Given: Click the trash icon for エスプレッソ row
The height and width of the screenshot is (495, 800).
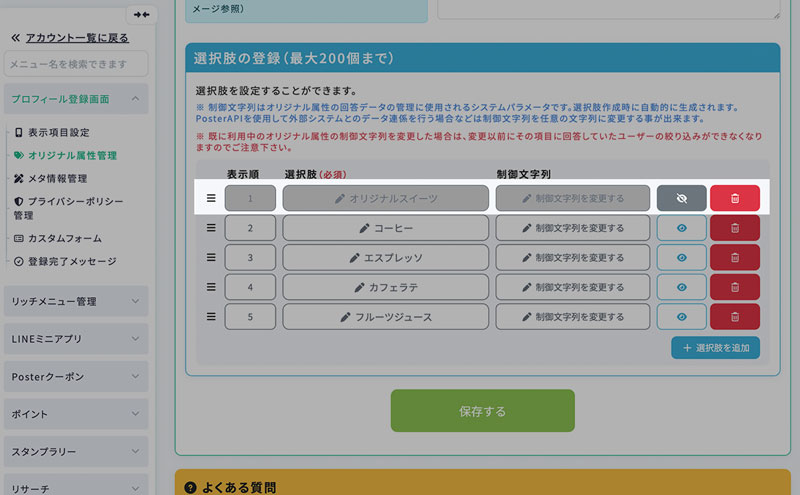Looking at the screenshot, I should coord(734,258).
